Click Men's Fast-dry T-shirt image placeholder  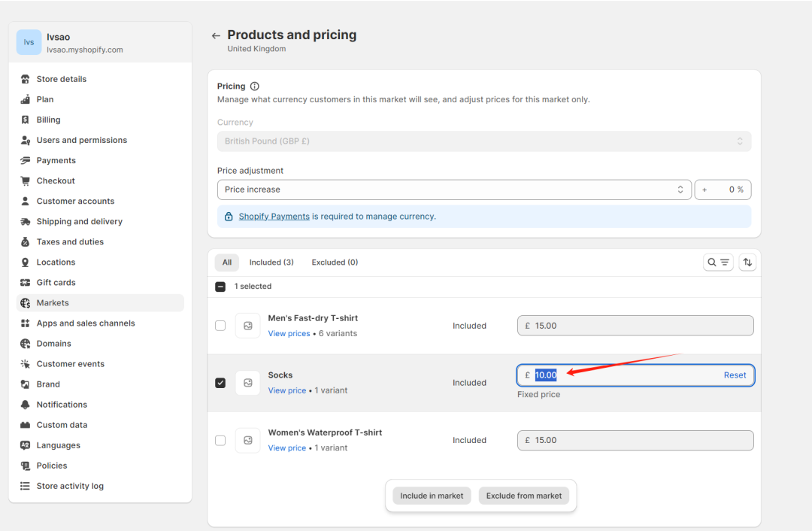point(247,326)
